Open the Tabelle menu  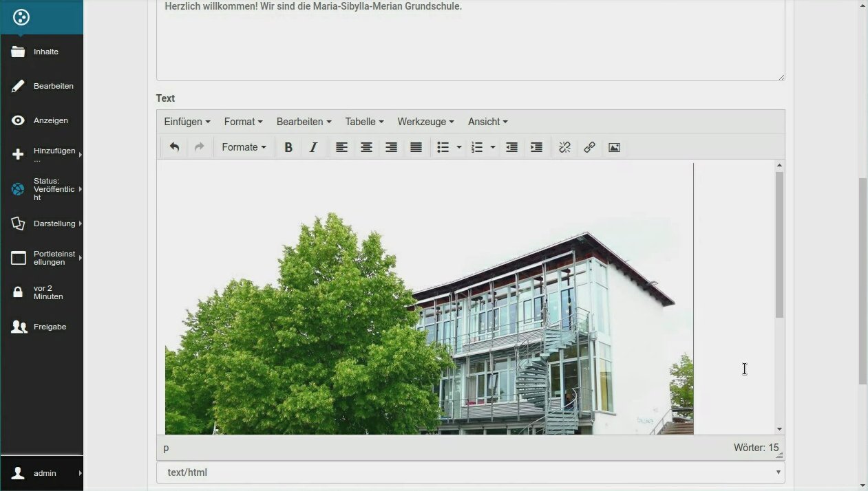pos(364,122)
